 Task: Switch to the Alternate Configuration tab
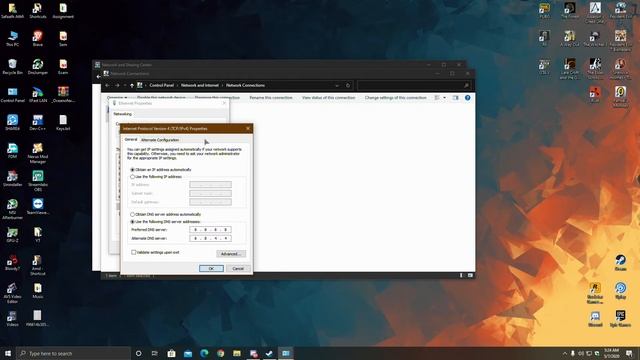[160, 140]
